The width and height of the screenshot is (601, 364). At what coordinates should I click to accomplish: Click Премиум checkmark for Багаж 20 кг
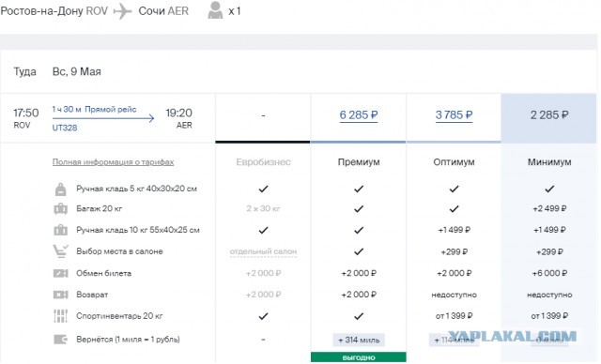359,209
